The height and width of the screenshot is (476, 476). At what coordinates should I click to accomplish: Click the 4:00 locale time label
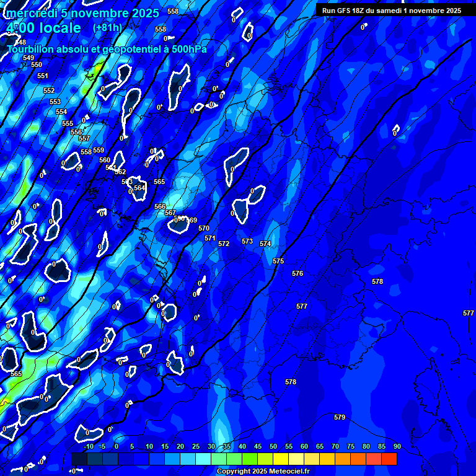43,28
